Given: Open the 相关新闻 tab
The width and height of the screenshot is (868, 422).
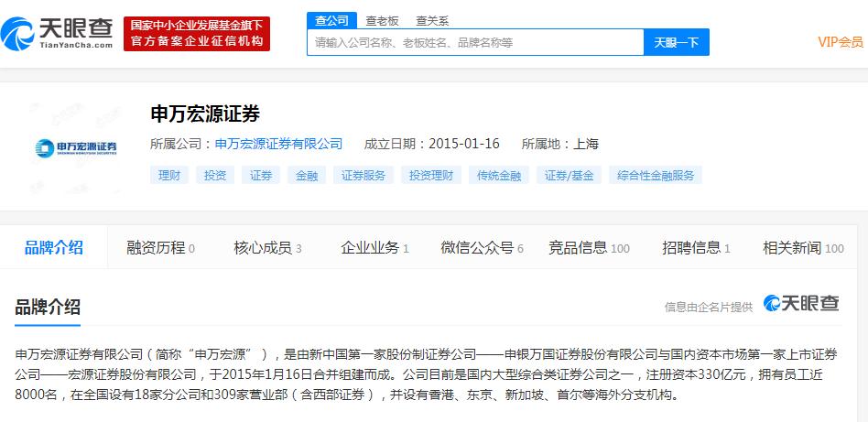Looking at the screenshot, I should (x=803, y=248).
